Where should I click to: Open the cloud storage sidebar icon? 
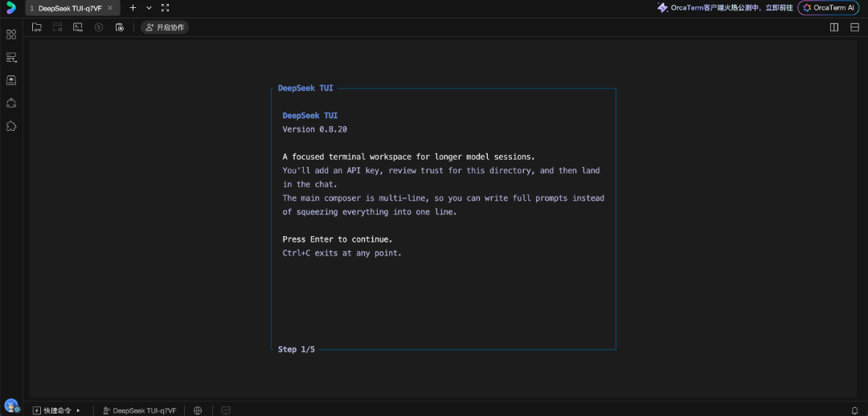11,81
